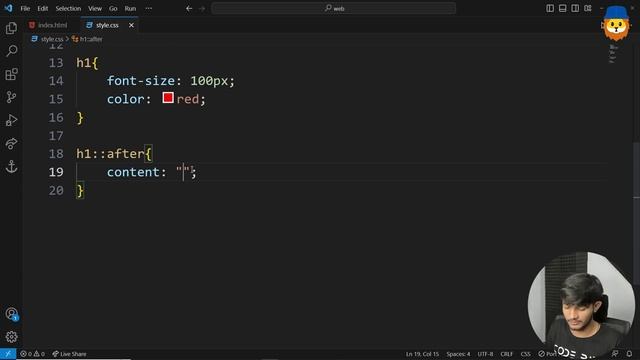Click the VS Code logo icon

pos(8,8)
